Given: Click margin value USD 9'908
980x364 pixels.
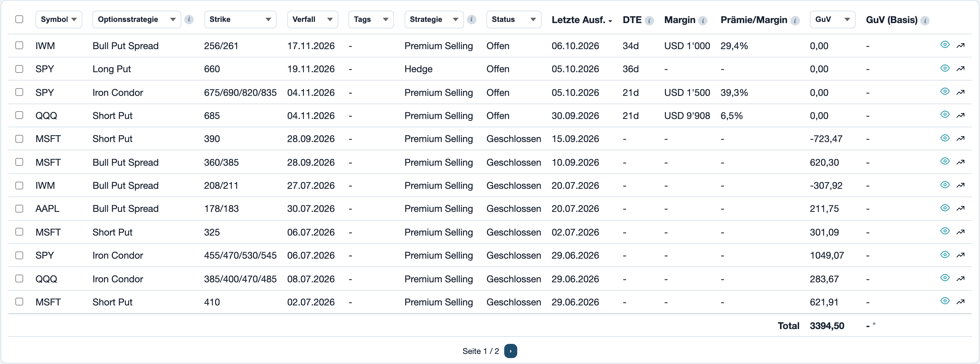Looking at the screenshot, I should [687, 115].
